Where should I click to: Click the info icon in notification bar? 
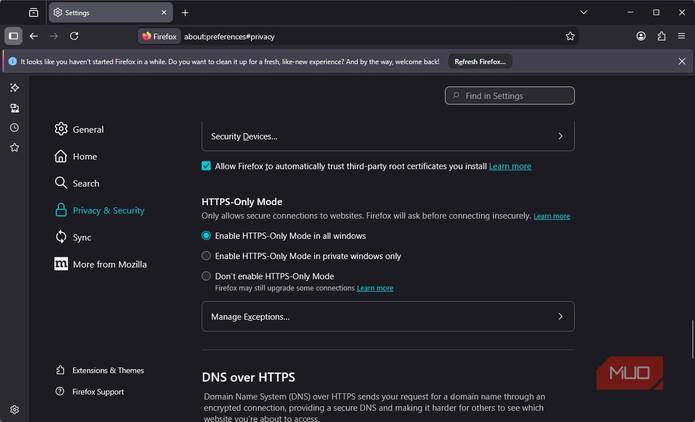12,61
